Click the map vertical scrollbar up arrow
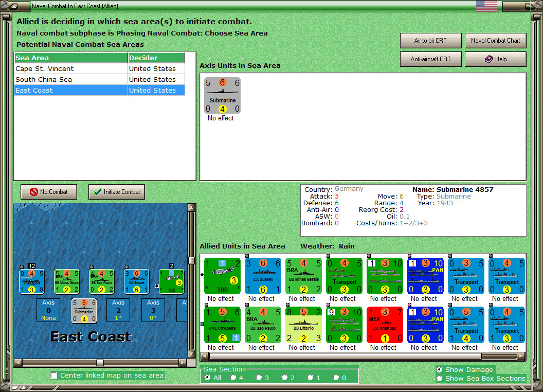Viewport: 543px width, 392px height. (191, 207)
